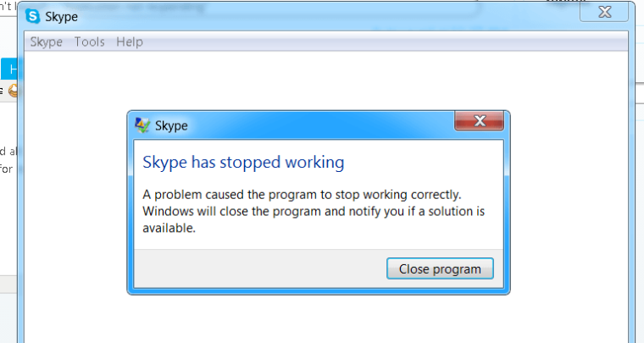Click the Skype logo in the main title bar
The height and width of the screenshot is (343, 644).
click(36, 16)
